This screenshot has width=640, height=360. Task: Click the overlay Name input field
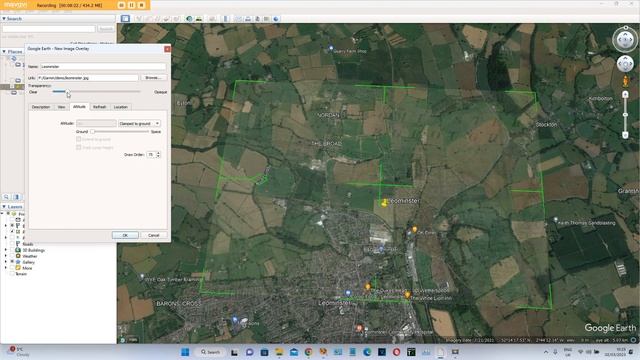103,66
